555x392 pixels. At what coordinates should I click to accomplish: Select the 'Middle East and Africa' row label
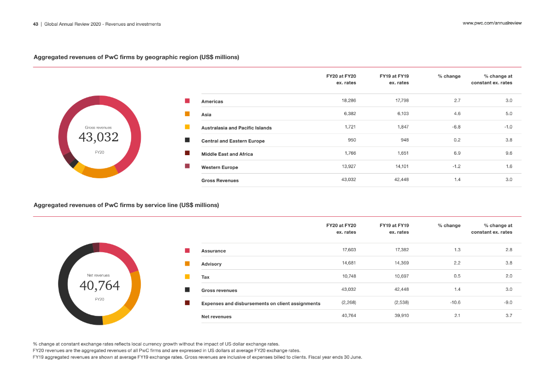pyautogui.click(x=227, y=154)
